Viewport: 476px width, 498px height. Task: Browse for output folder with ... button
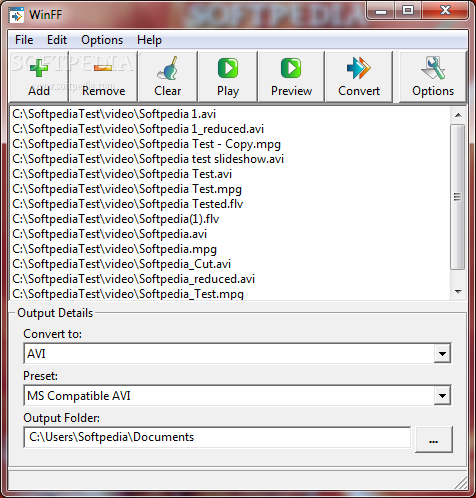tap(434, 439)
